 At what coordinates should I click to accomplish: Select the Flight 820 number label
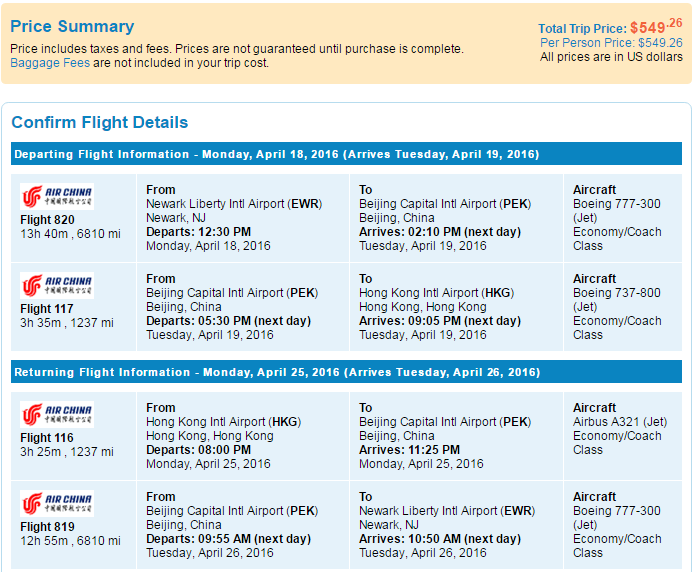[x=47, y=220]
